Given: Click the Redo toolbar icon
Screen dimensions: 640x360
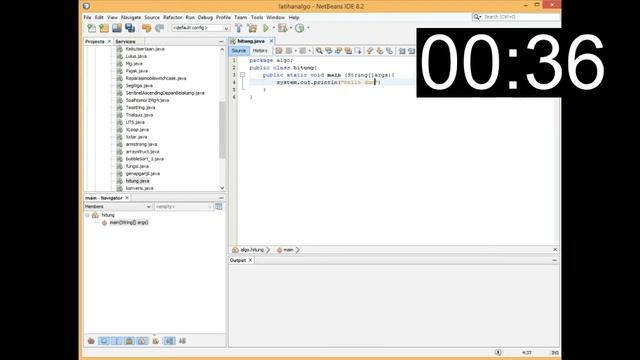Looking at the screenshot, I should pos(160,28).
